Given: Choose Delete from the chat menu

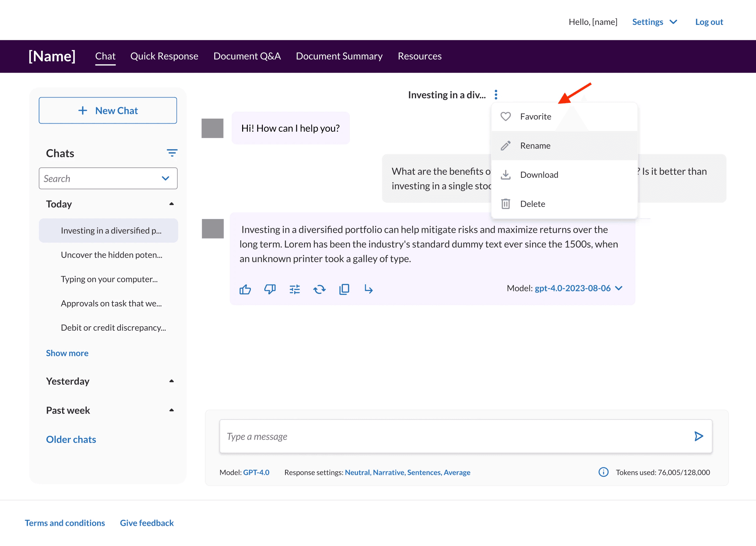Looking at the screenshot, I should pos(564,204).
